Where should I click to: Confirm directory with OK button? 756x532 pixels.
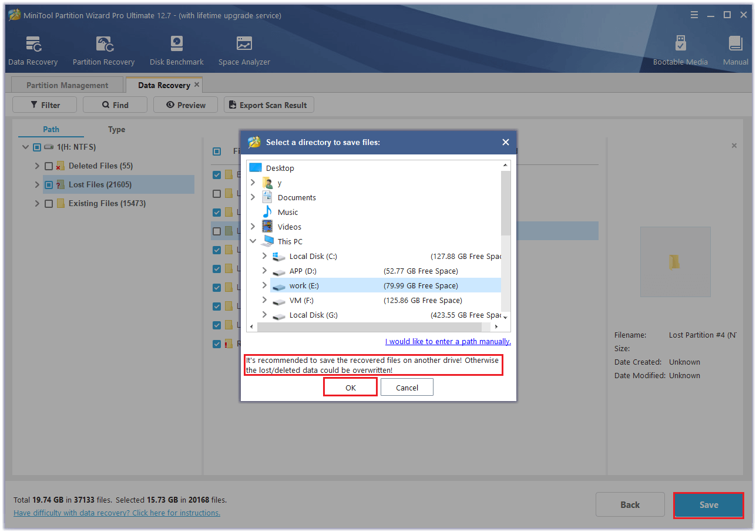(350, 388)
